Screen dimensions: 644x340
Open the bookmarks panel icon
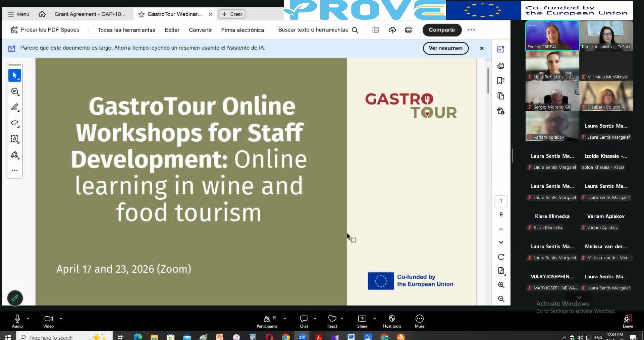click(501, 81)
